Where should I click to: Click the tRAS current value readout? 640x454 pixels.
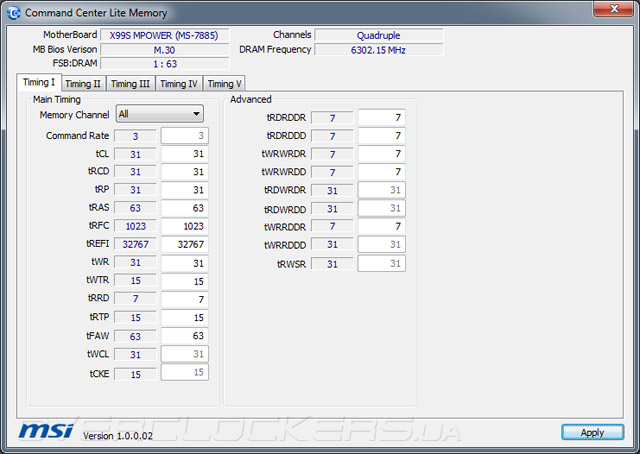point(135,208)
